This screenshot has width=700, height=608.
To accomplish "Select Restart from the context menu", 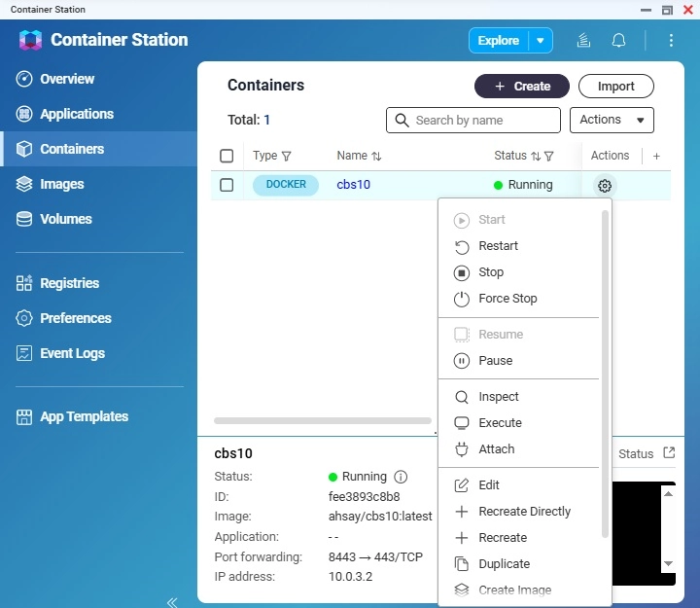I will click(498, 246).
